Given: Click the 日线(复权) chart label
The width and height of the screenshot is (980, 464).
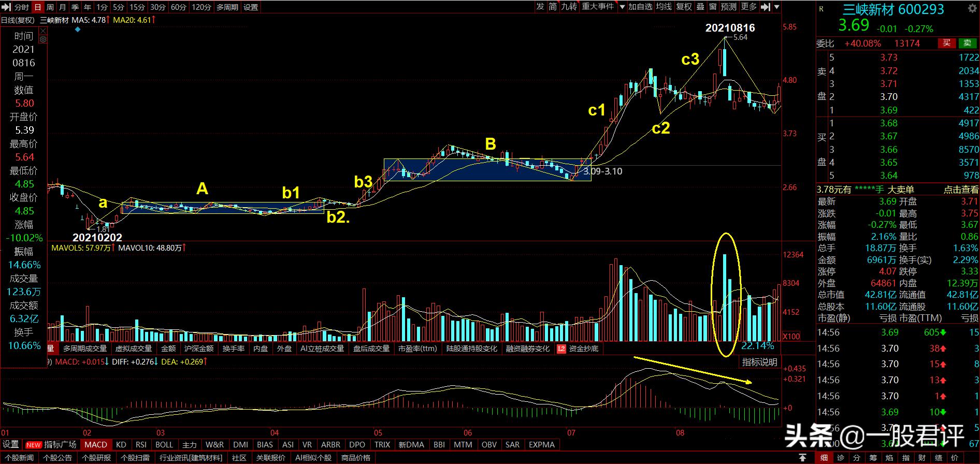Looking at the screenshot, I should [18, 20].
